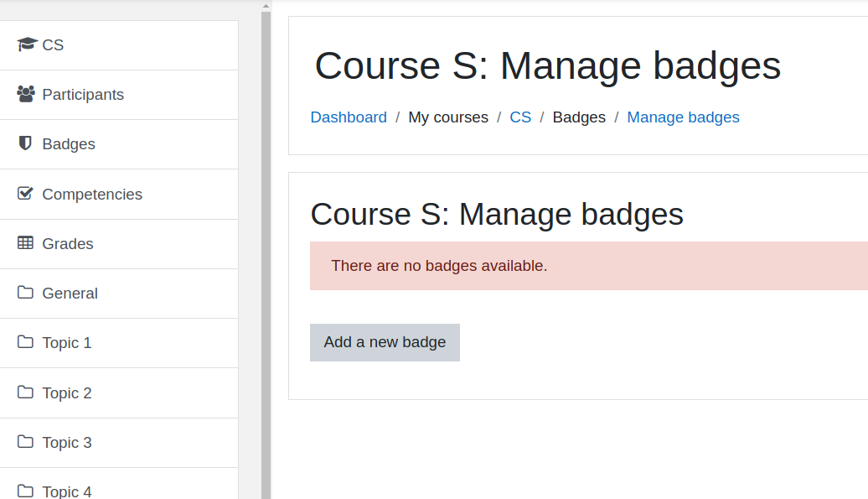
Task: Click the Competencies checkmark icon
Action: (x=25, y=193)
